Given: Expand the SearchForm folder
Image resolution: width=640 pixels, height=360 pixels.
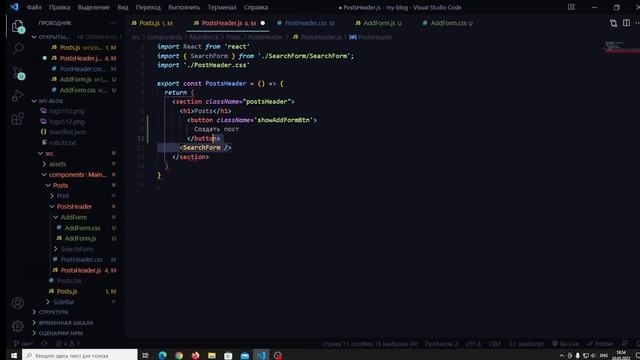Looking at the screenshot, I should click(x=56, y=249).
